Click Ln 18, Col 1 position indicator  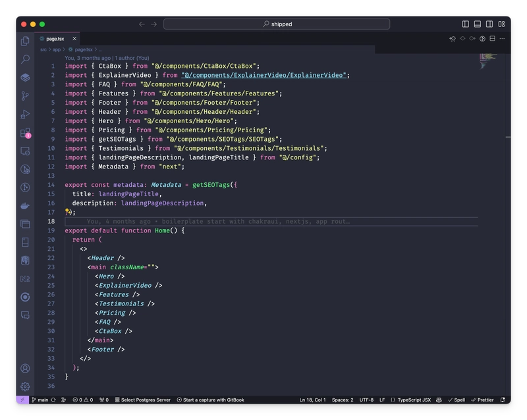click(312, 400)
